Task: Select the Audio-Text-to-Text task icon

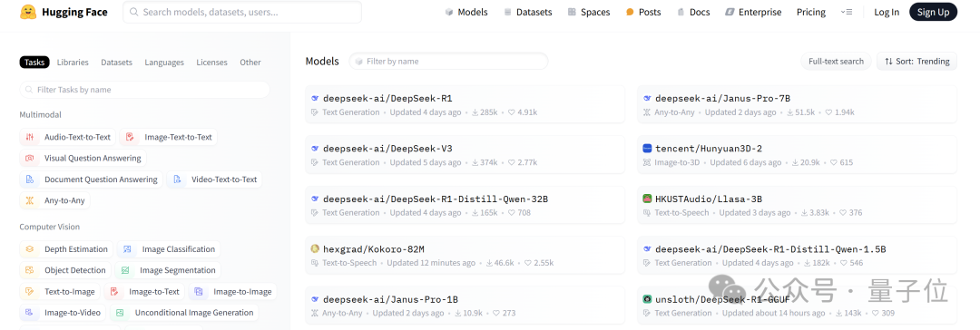Action: pos(30,137)
